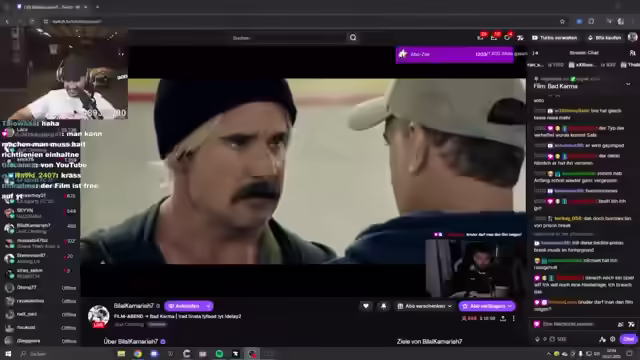Open Spotify from the taskbar
Viewport: 640px width, 360px height.
point(219,354)
